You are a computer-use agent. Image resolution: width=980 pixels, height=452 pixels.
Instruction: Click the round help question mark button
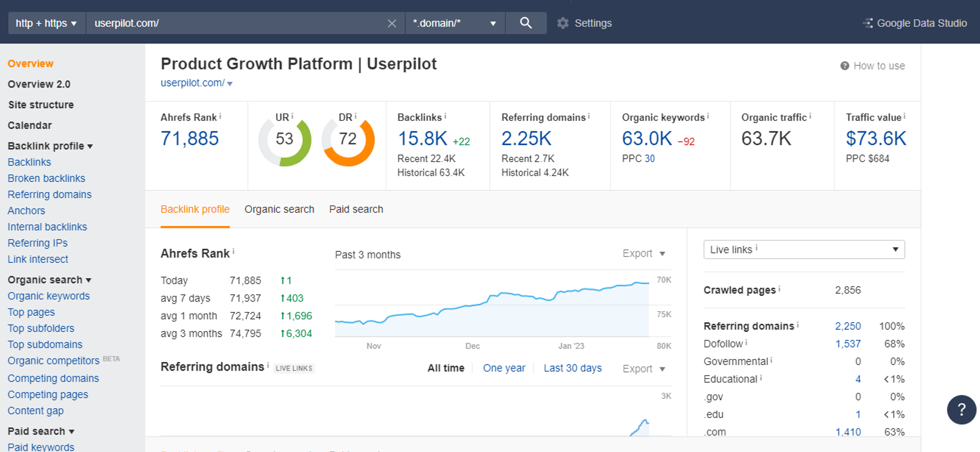pyautogui.click(x=961, y=409)
